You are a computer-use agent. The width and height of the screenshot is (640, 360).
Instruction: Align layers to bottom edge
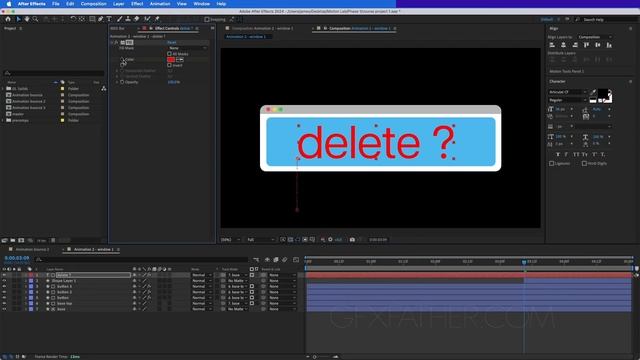pyautogui.click(x=609, y=45)
